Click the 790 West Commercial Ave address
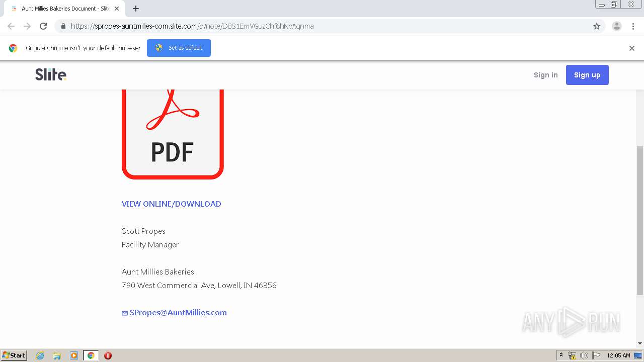 tap(199, 285)
